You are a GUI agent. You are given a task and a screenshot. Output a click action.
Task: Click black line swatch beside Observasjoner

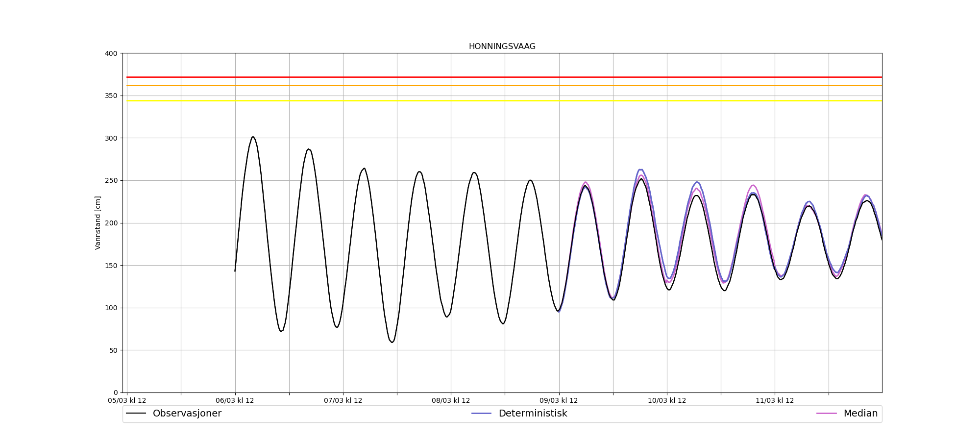tap(136, 414)
